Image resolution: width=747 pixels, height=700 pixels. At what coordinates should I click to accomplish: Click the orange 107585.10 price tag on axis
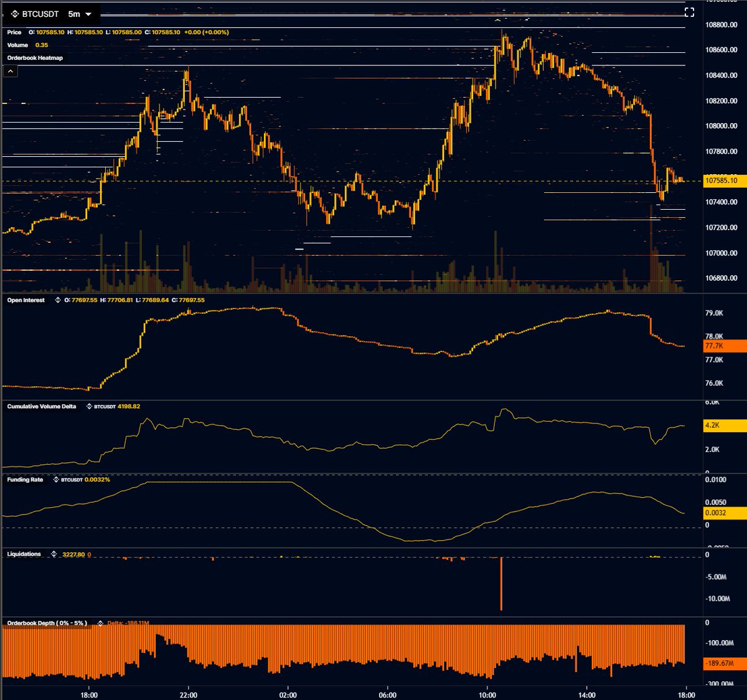point(722,180)
